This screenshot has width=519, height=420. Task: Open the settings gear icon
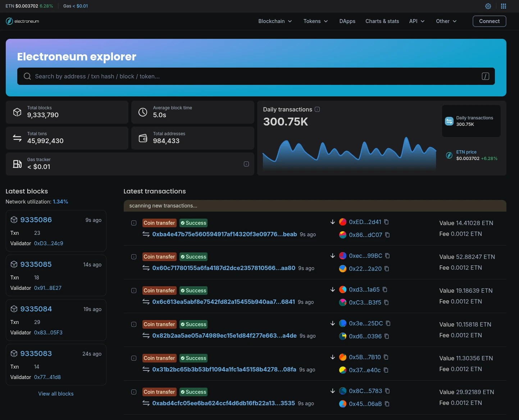point(488,6)
